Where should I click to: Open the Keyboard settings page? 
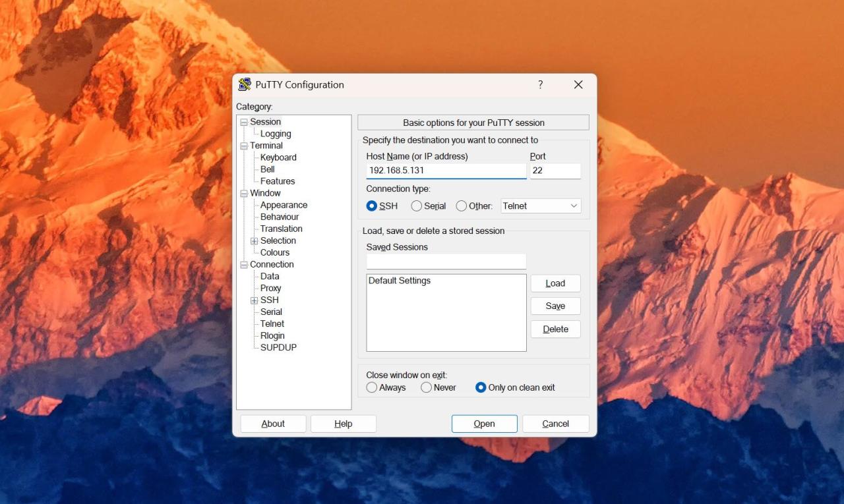[278, 157]
